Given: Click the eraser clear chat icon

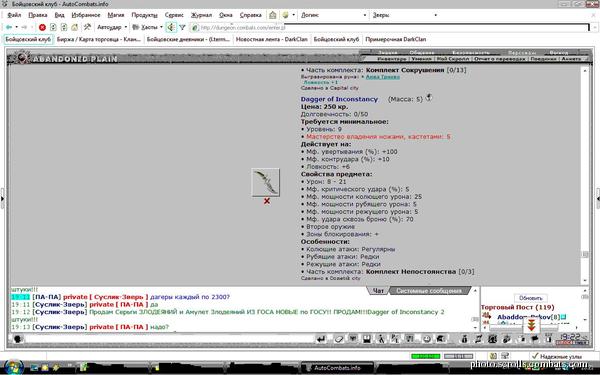Looking at the screenshot, I should pos(338,339).
